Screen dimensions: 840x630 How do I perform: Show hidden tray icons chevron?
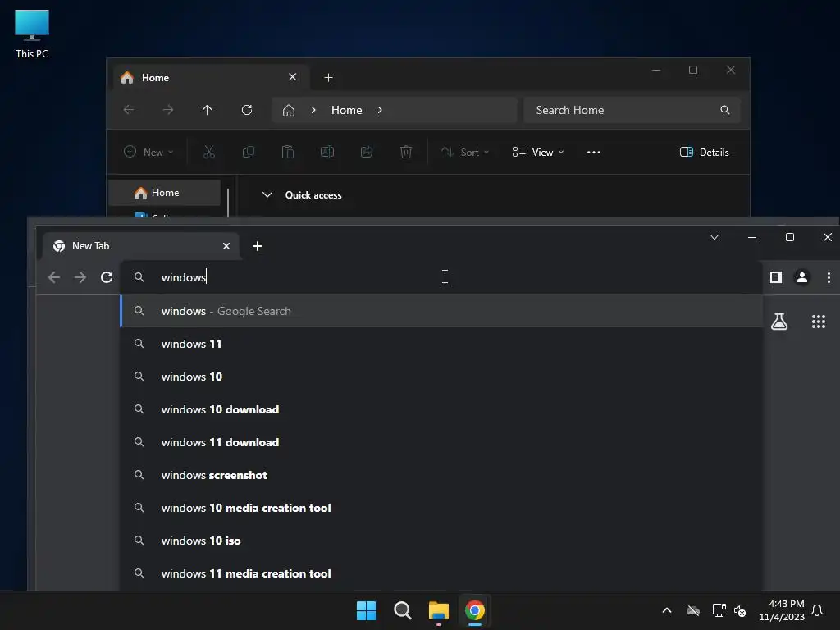(x=667, y=610)
